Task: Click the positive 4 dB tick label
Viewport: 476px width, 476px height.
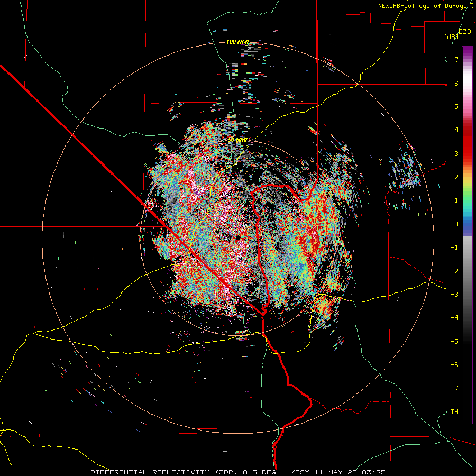Action: pos(456,130)
